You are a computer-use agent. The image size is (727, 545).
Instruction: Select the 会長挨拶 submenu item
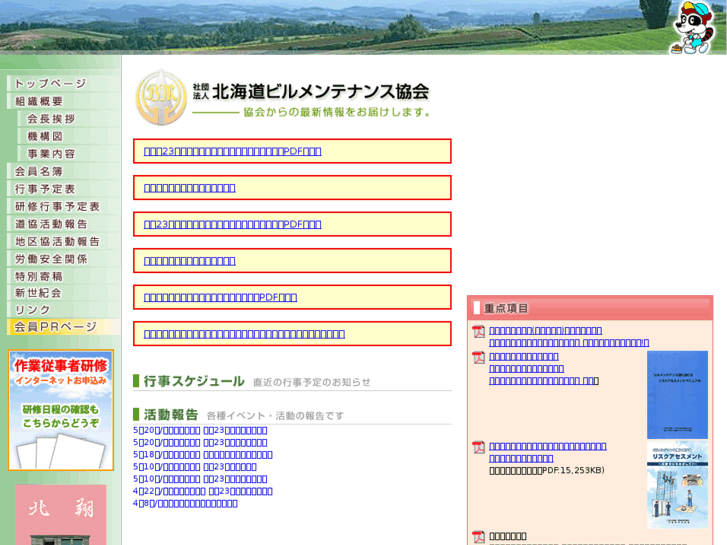(x=69, y=119)
